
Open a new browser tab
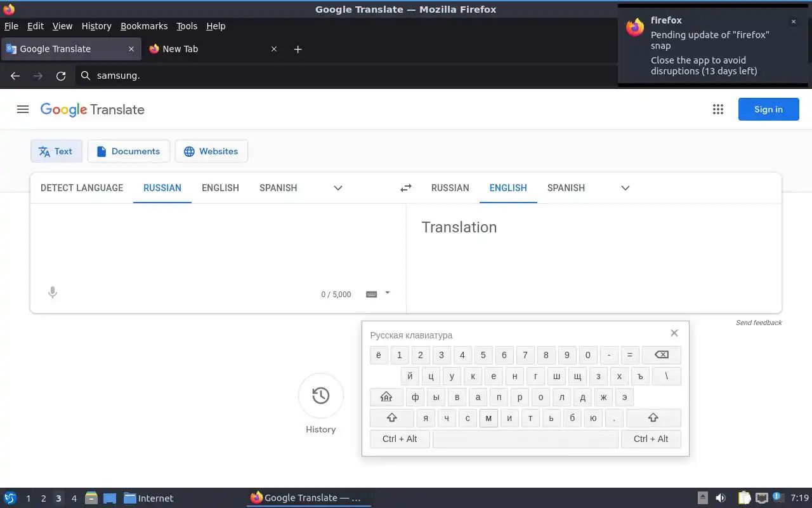pyautogui.click(x=298, y=49)
